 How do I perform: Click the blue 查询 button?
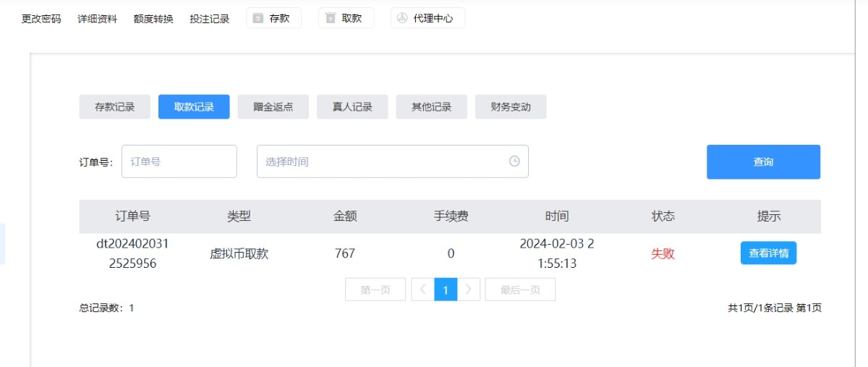point(763,162)
